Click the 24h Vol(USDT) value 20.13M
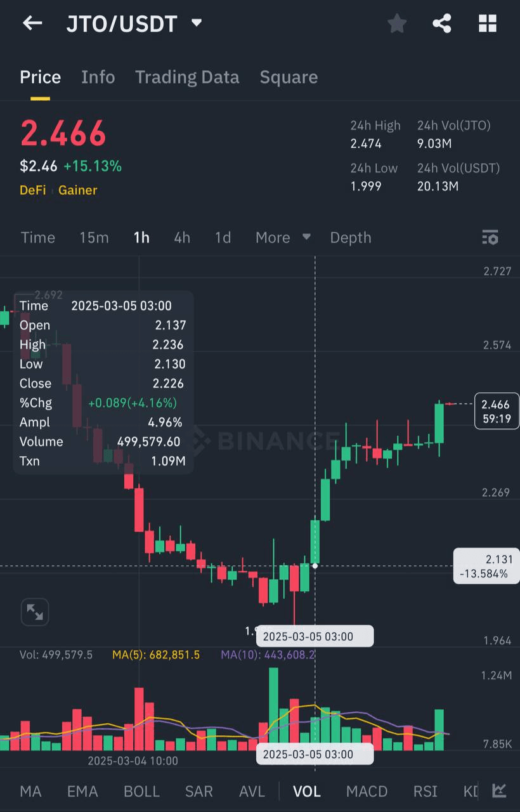This screenshot has width=520, height=812. [x=438, y=186]
